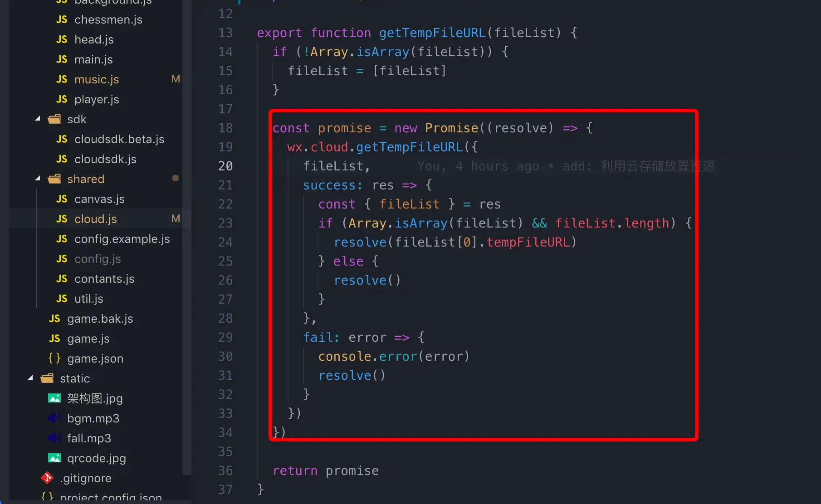Click line number 36 in the gutter
The image size is (821, 504).
(x=225, y=471)
